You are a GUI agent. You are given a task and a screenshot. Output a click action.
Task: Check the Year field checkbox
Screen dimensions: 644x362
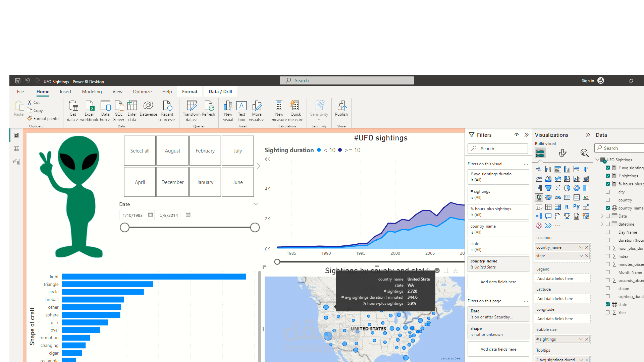click(608, 312)
